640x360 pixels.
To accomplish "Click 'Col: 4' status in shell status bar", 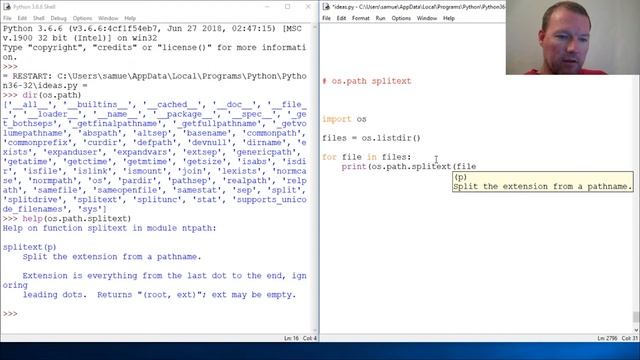I will (x=310, y=338).
